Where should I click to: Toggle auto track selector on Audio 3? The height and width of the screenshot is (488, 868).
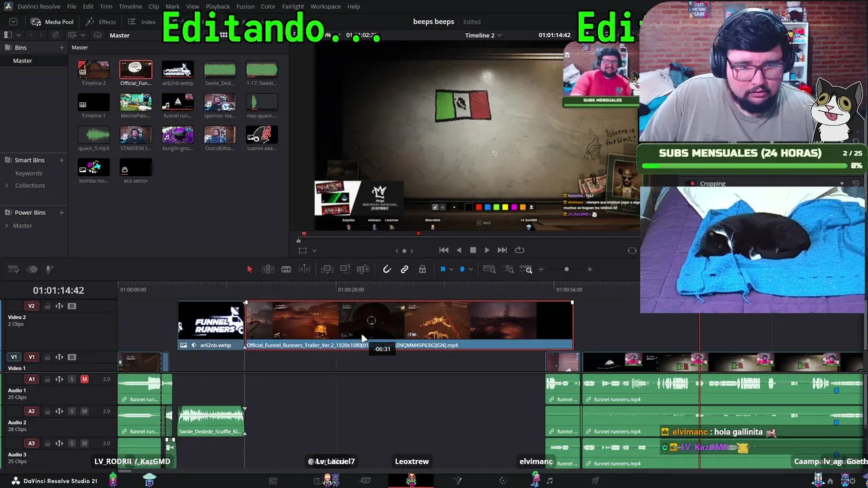(59, 443)
